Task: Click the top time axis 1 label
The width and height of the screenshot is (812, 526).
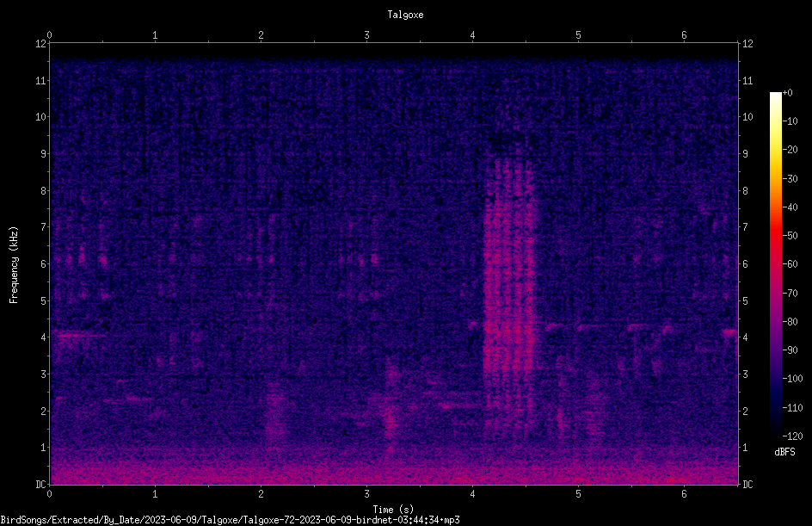Action: tap(155, 35)
